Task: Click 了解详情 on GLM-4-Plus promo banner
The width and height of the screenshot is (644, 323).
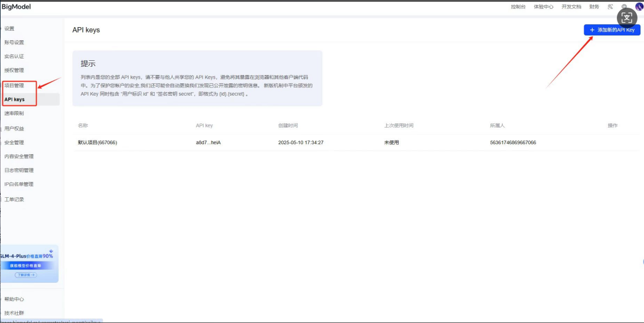Action: (x=25, y=275)
